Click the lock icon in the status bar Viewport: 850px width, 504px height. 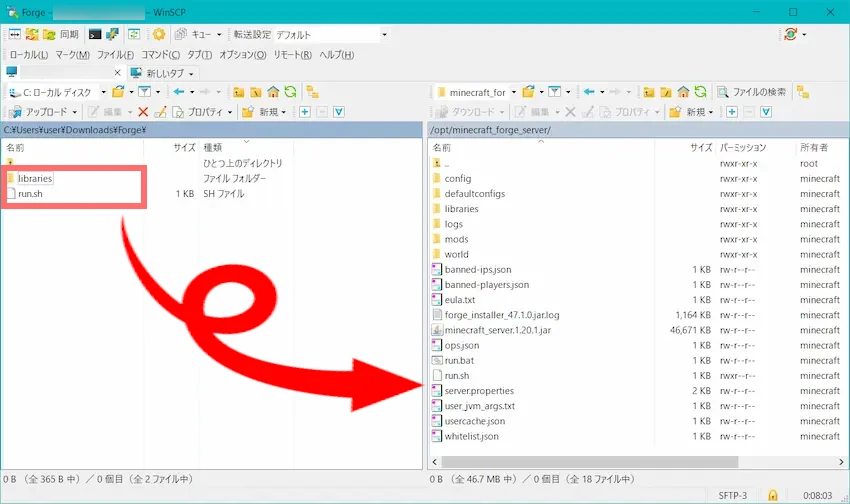point(772,495)
